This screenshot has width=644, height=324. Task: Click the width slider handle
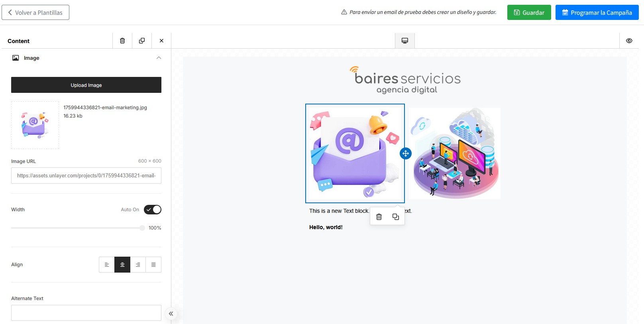pos(142,228)
